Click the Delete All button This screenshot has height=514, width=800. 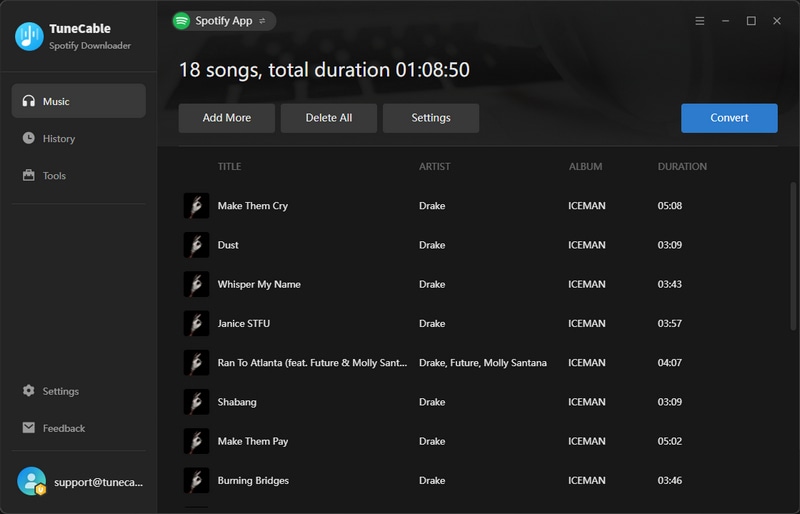pos(329,118)
